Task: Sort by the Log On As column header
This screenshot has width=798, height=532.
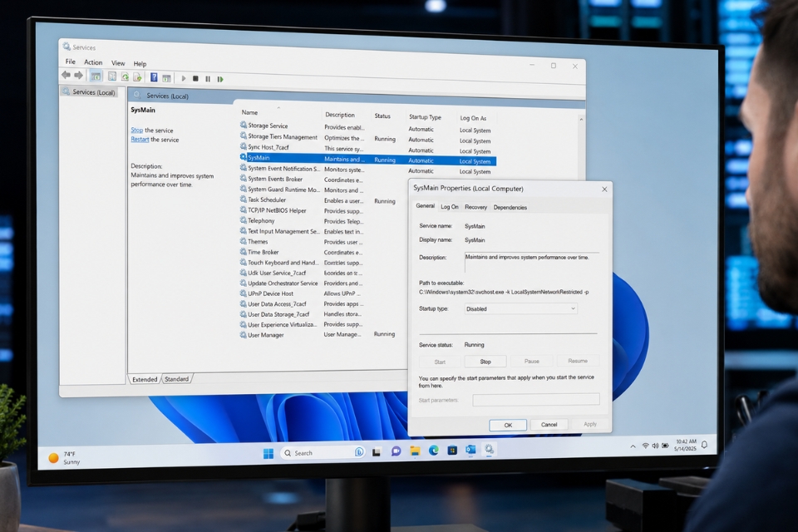Action: [473, 118]
